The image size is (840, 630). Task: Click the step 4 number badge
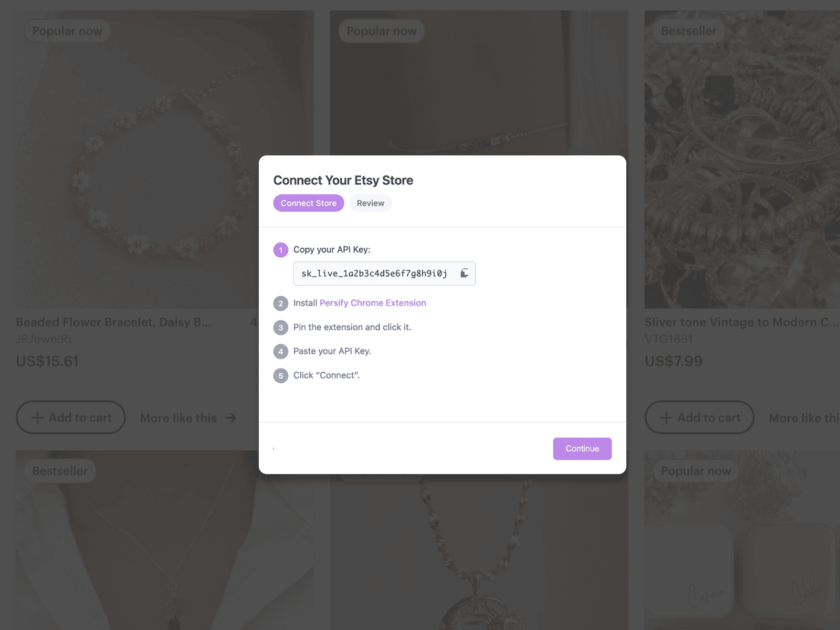coord(281,352)
